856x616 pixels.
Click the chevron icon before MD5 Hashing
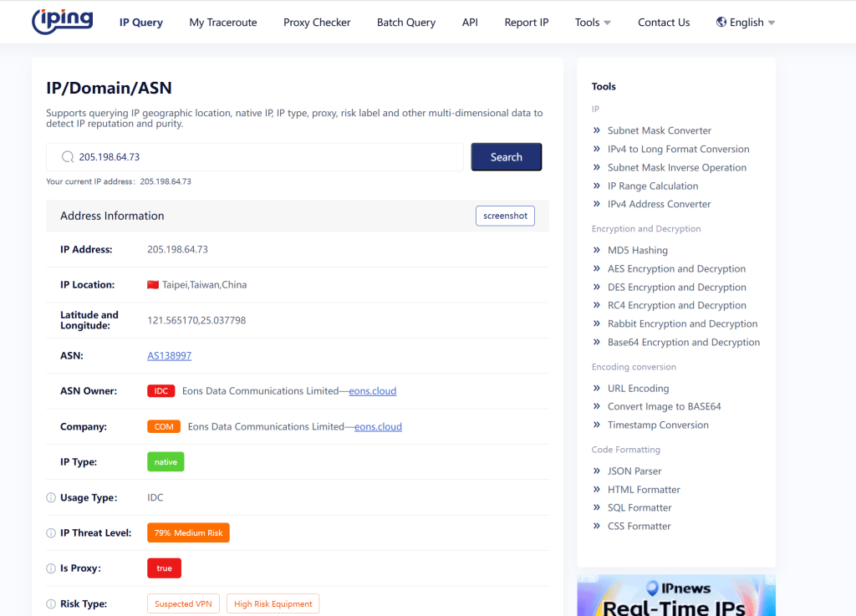click(x=597, y=250)
